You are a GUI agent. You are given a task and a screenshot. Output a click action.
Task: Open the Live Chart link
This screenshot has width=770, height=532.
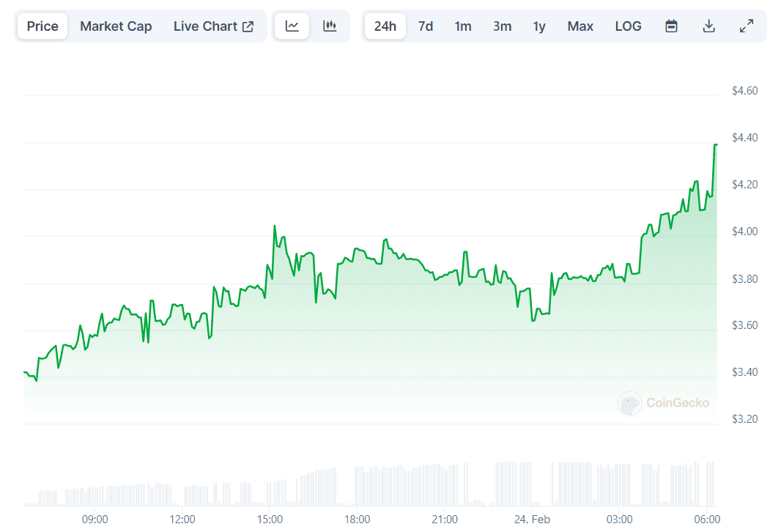pos(214,26)
